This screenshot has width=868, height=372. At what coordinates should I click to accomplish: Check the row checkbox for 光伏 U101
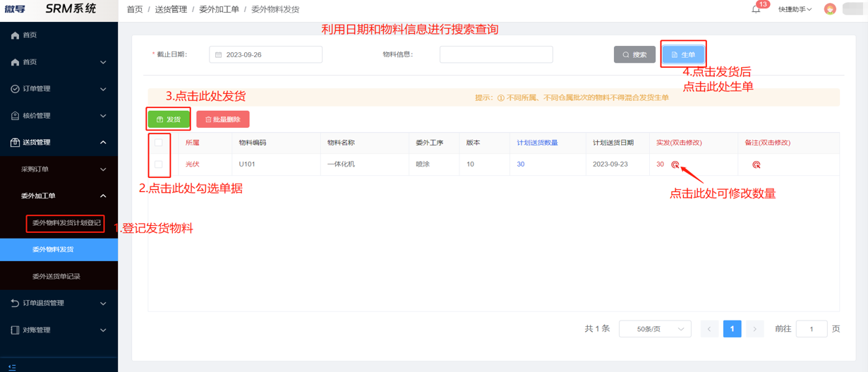(159, 164)
